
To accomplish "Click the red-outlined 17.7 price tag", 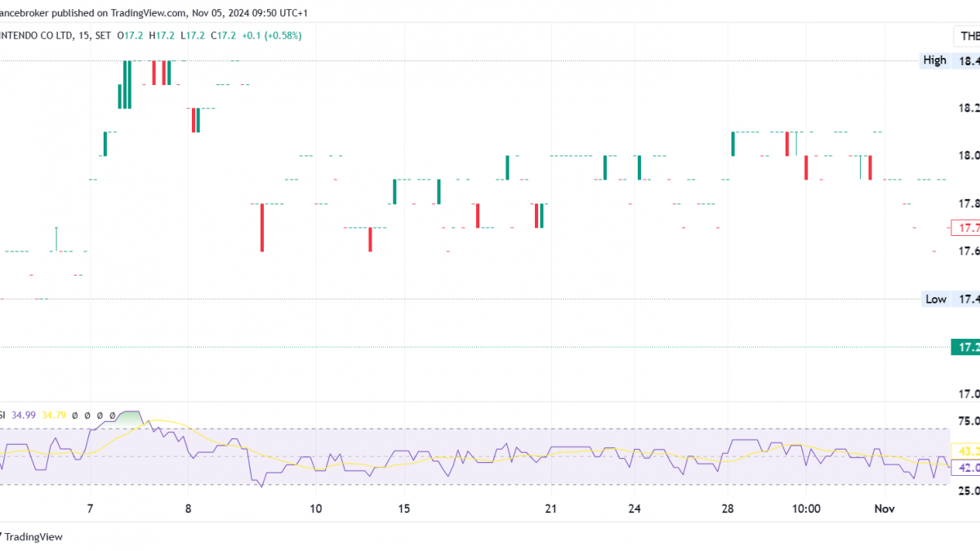I will [x=965, y=227].
